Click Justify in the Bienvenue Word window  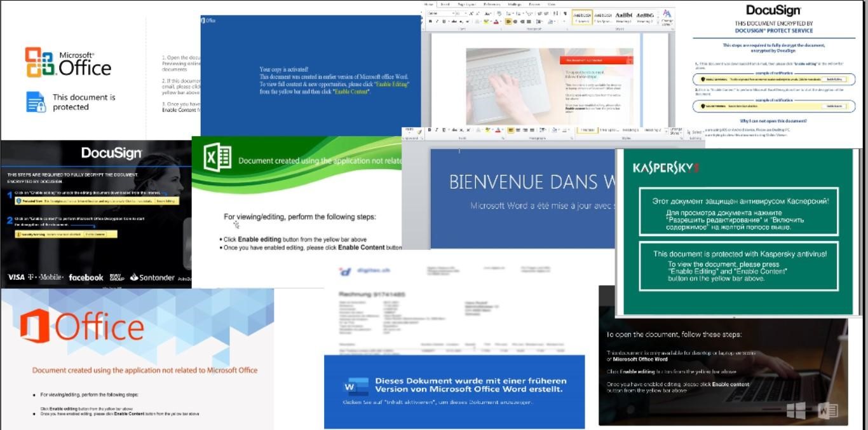pos(532,130)
